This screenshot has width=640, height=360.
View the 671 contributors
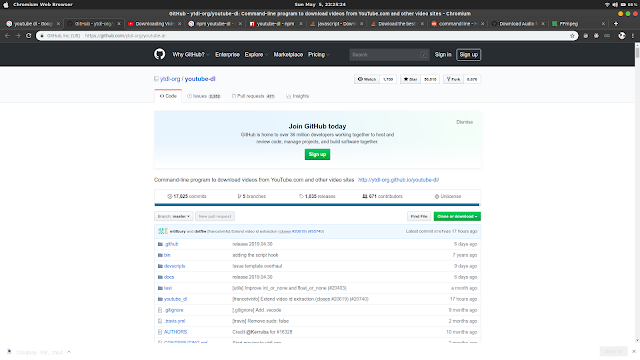coord(382,196)
